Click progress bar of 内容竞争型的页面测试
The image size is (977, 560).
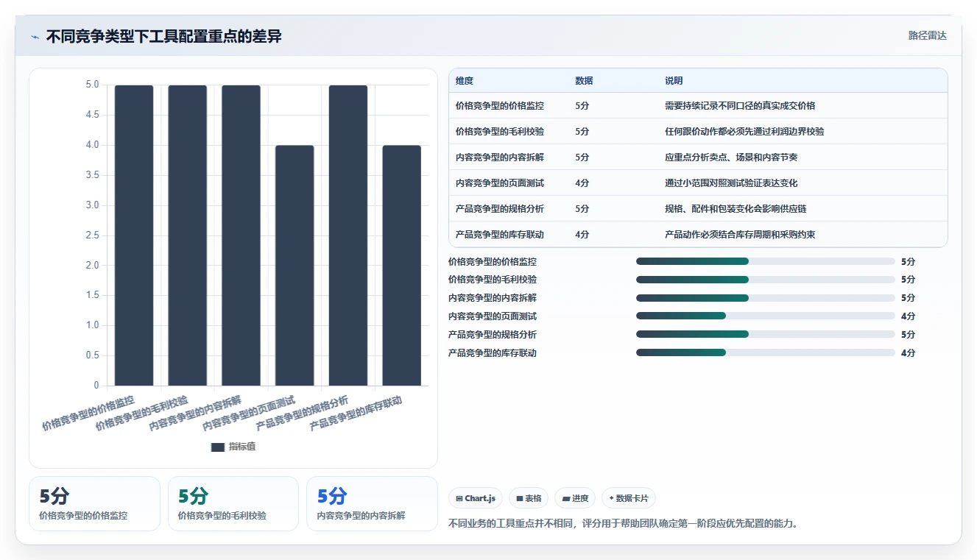[766, 316]
